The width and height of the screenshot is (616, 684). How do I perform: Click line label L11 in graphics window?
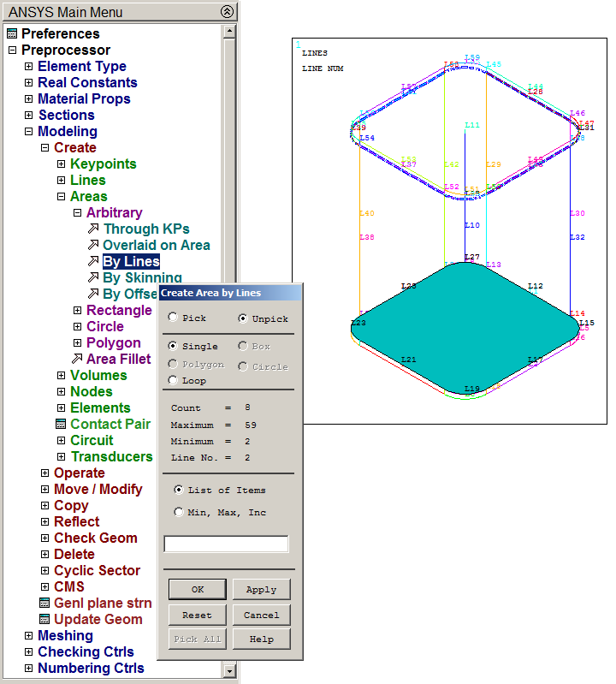point(472,125)
